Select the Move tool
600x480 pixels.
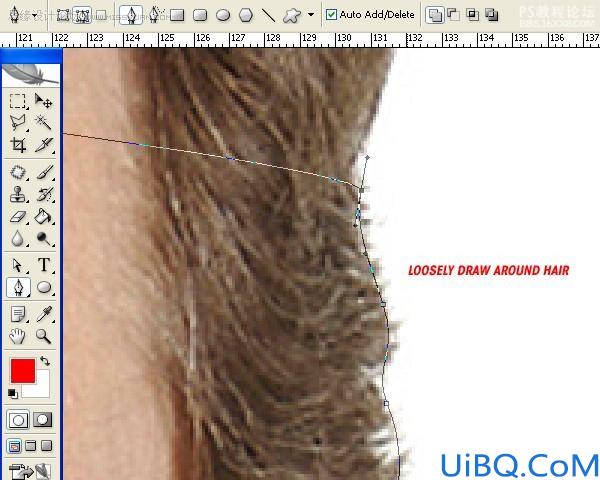pos(43,101)
